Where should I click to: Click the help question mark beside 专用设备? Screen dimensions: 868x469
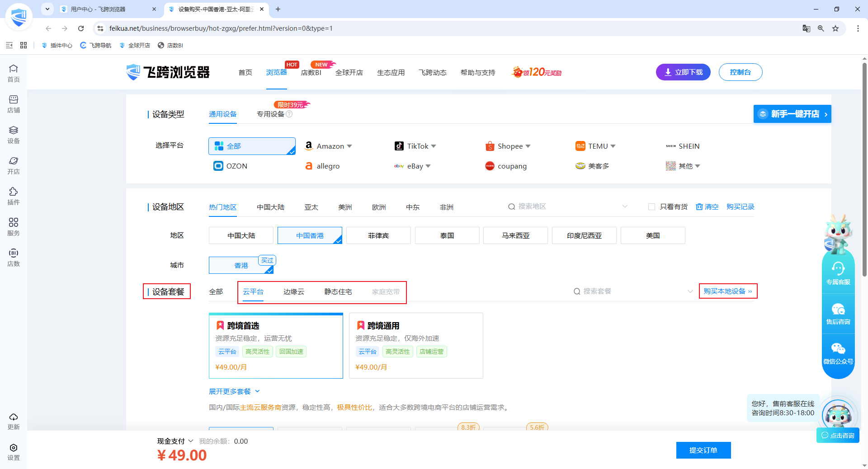[x=289, y=114]
